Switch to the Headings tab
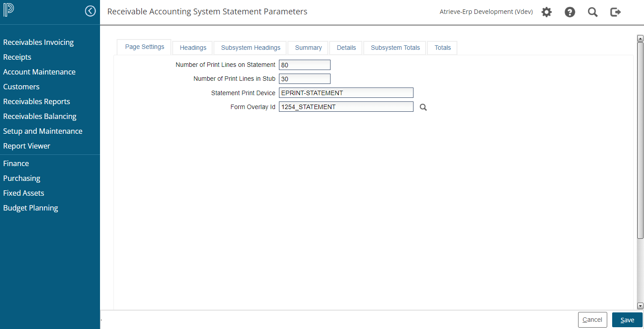Viewport: 644px width, 329px height. (193, 48)
